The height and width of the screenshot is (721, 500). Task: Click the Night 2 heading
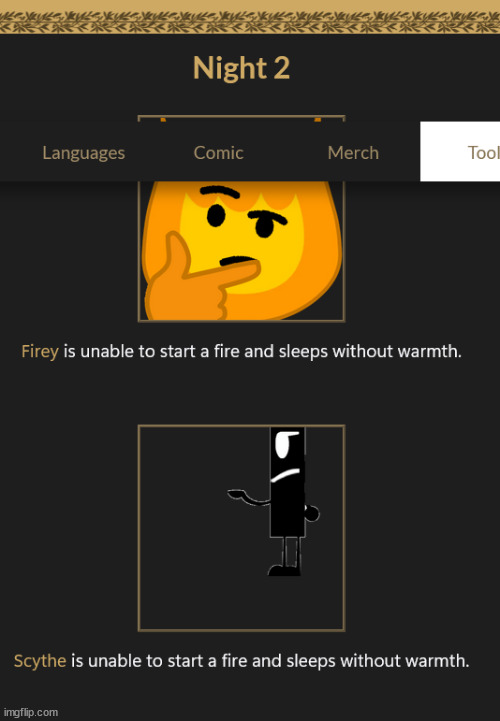(241, 68)
